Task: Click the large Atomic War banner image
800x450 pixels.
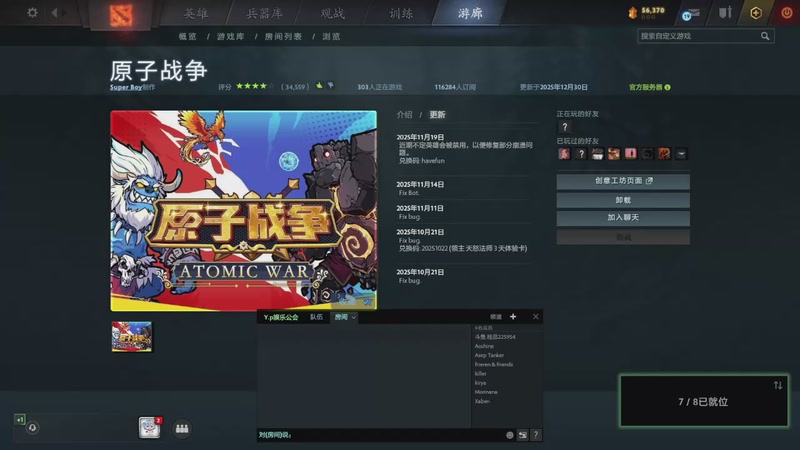Action: point(244,211)
